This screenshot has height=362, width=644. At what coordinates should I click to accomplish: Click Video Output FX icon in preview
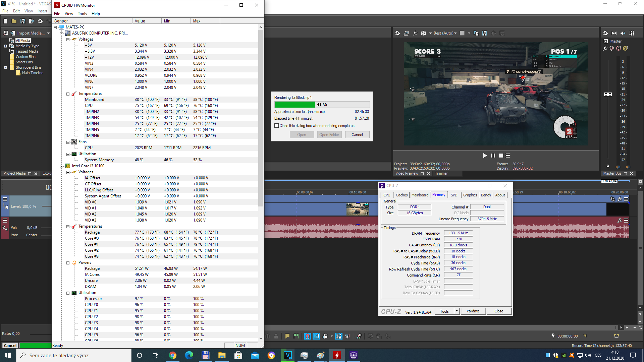pyautogui.click(x=415, y=33)
